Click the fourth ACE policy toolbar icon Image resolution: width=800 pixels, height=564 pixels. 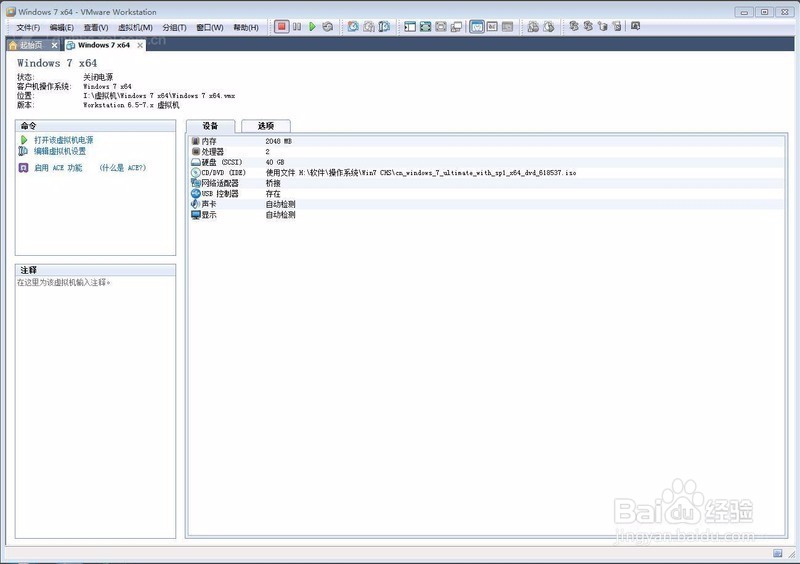[617, 26]
